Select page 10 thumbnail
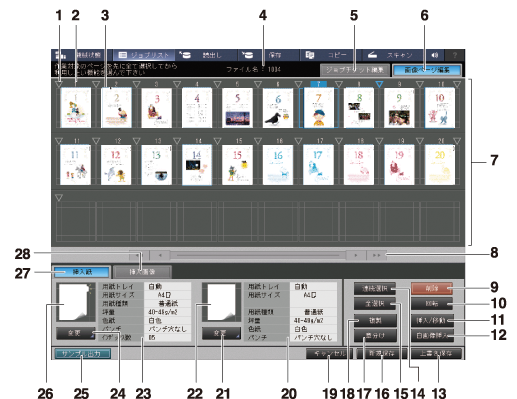This screenshot has width=517, height=399. (x=440, y=108)
